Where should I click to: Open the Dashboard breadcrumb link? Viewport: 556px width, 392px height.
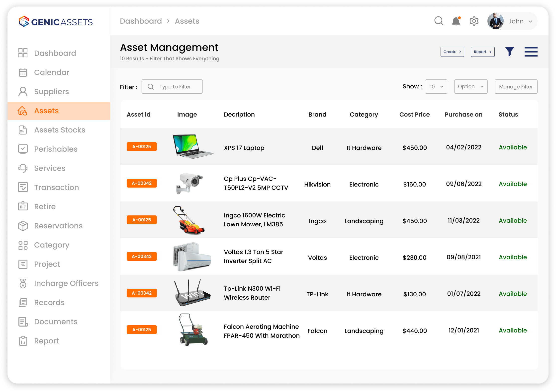pyautogui.click(x=141, y=21)
